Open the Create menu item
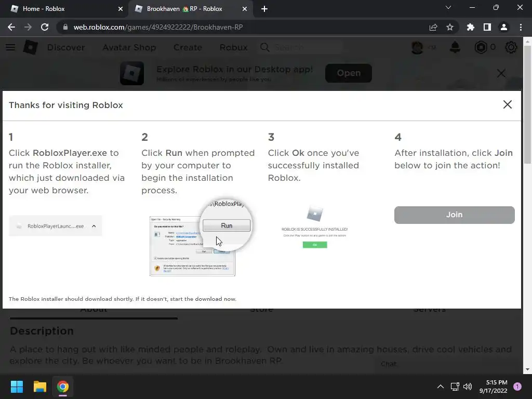 coord(188,47)
